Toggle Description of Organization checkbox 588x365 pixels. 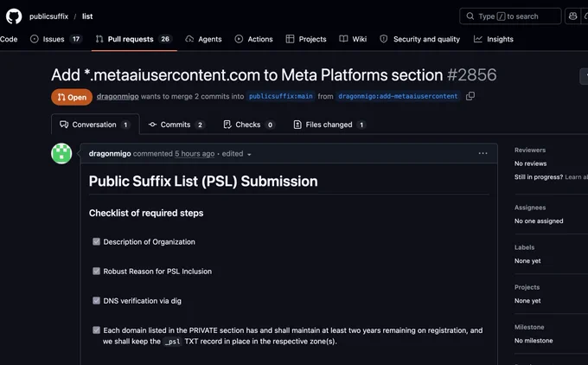[96, 241]
